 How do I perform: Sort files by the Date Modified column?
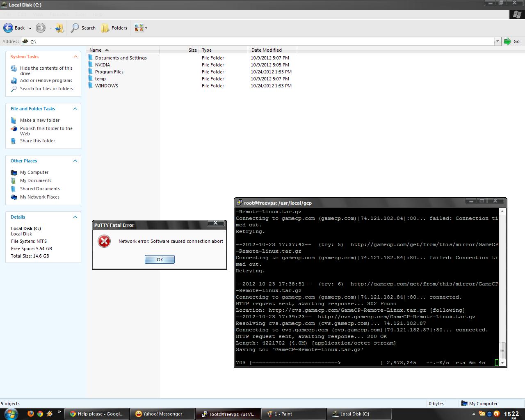267,50
